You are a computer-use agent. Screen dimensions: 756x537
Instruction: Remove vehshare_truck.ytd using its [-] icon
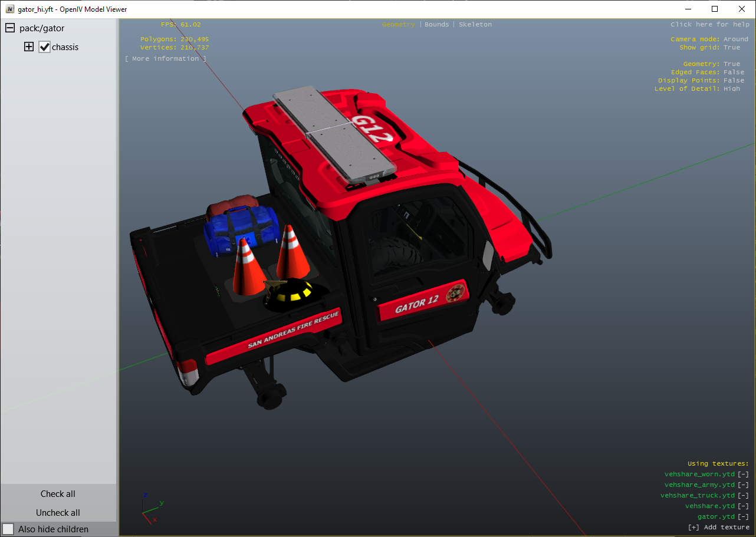pyautogui.click(x=743, y=496)
